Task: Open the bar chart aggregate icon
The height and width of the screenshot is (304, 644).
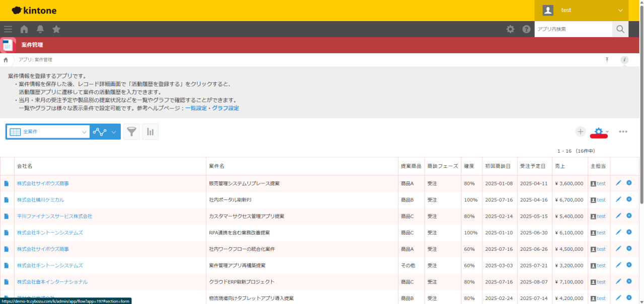Action: (150, 132)
